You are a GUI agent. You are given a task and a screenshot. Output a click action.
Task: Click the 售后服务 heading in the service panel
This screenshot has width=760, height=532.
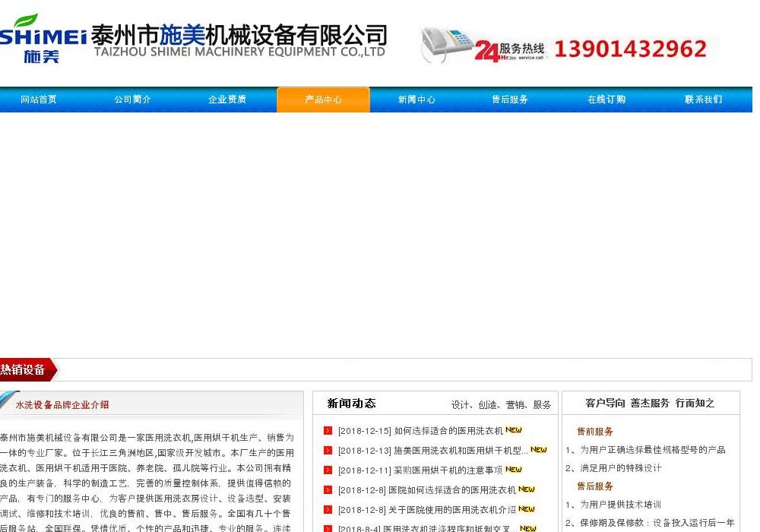[595, 486]
